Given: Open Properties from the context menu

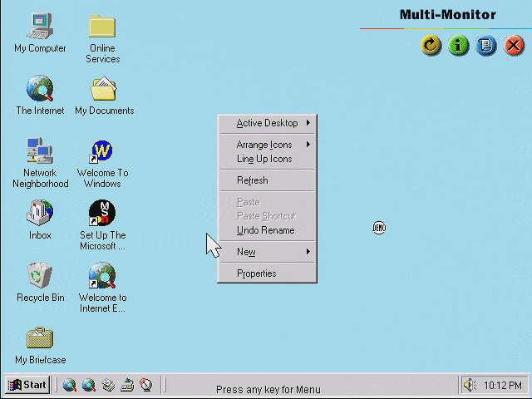Looking at the screenshot, I should pyautogui.click(x=267, y=273).
